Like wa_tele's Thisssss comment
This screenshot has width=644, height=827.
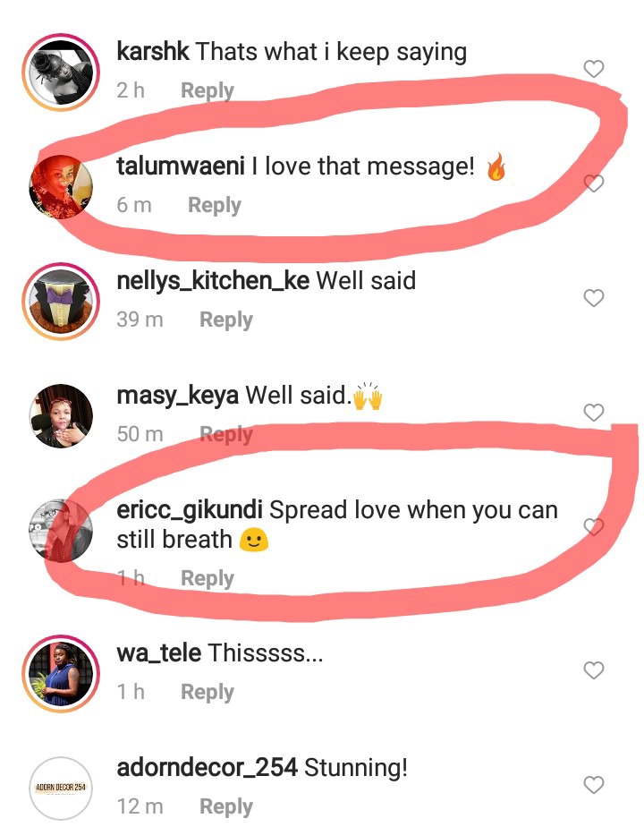pos(593,670)
